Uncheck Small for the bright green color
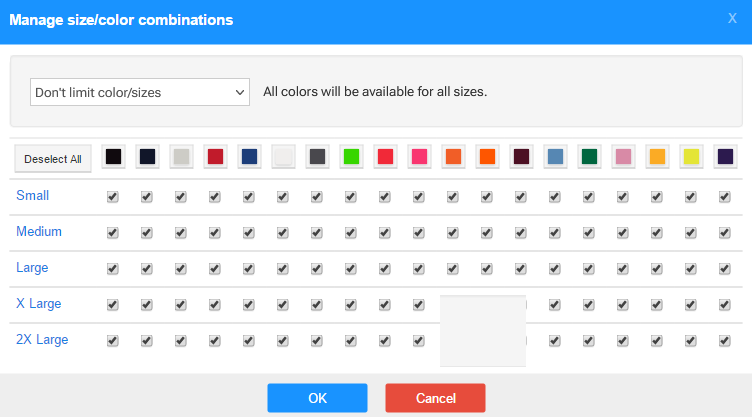Screen dimensions: 752x417 [351, 197]
